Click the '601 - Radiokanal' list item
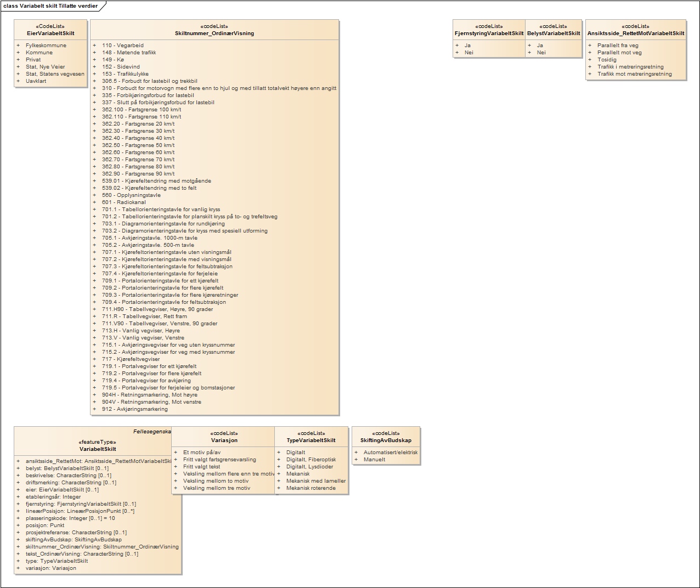The width and height of the screenshot is (700, 588). [x=123, y=202]
